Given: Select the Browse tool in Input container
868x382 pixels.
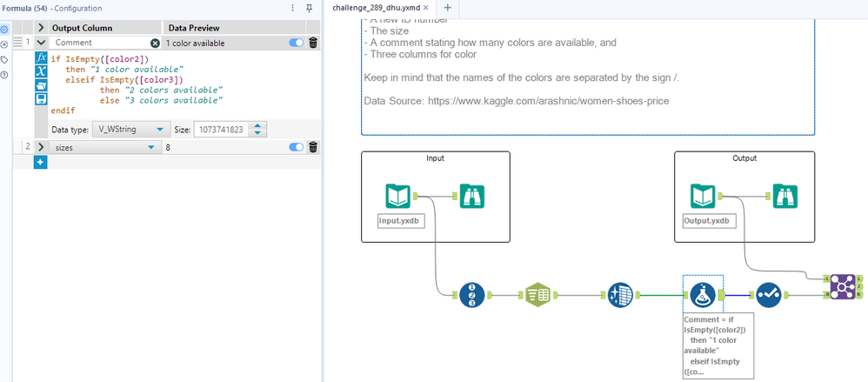Looking at the screenshot, I should coord(472,196).
